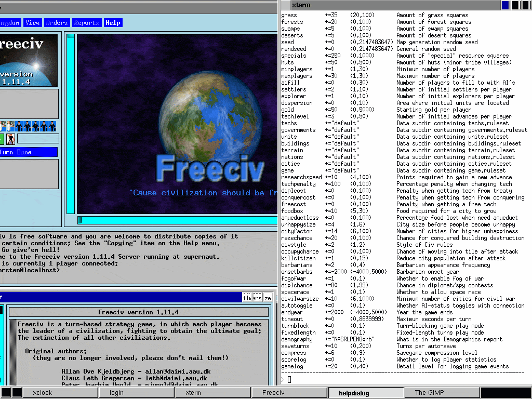Open the Help menu in Freeciv
This screenshot has width=532, height=399.
coord(113,23)
